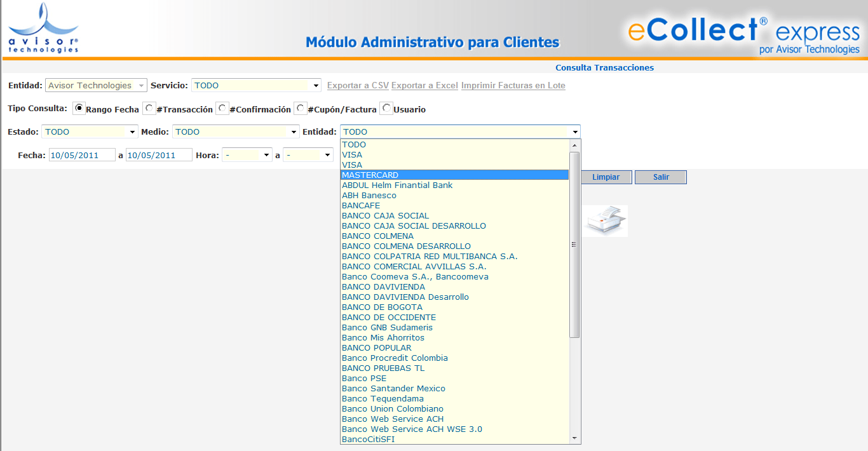Select BANCO COLMENA DESARROLLO option
Screen dimensions: 868x451
455,246
